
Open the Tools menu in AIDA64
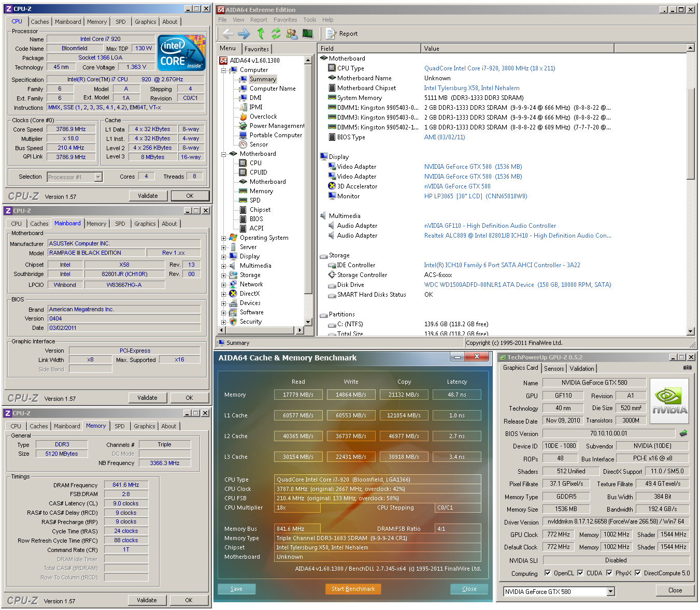tap(310, 20)
